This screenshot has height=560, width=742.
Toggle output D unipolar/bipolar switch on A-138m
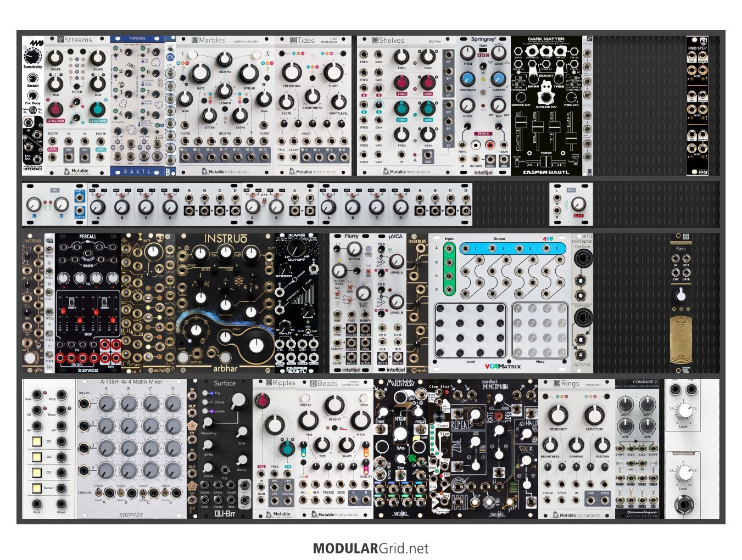[166, 493]
